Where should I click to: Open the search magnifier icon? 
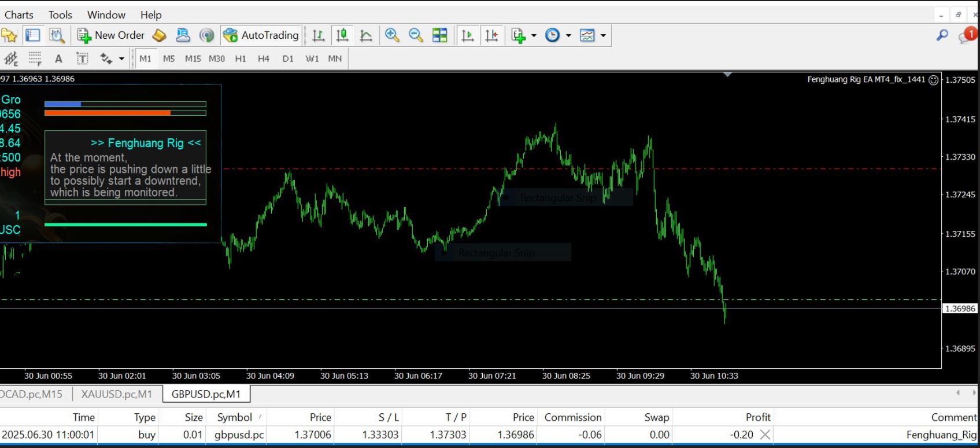coord(942,35)
